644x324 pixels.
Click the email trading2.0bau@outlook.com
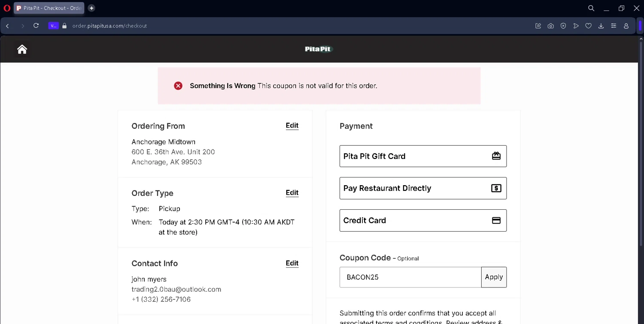[176, 289]
